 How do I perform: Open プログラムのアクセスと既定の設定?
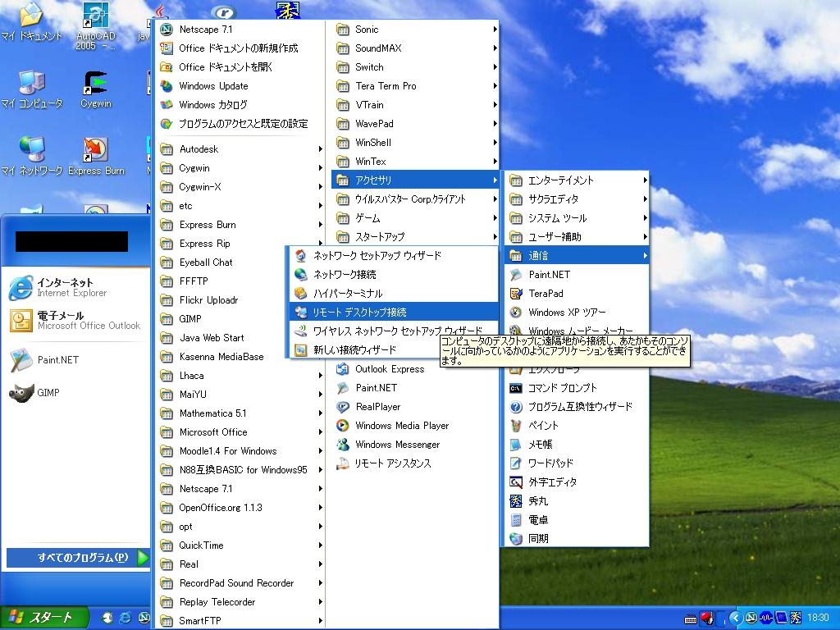click(239, 124)
